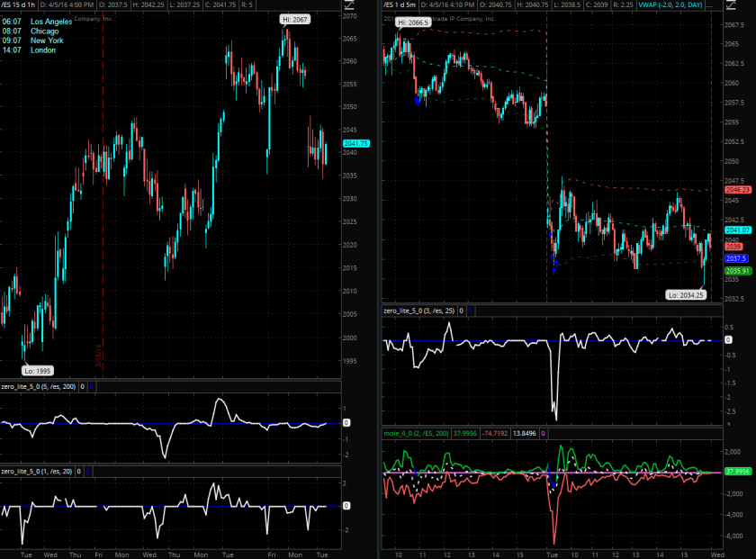Open the zero_lite_5_0 (5, /es, 200) study header
The height and width of the screenshot is (559, 756).
pyautogui.click(x=39, y=388)
